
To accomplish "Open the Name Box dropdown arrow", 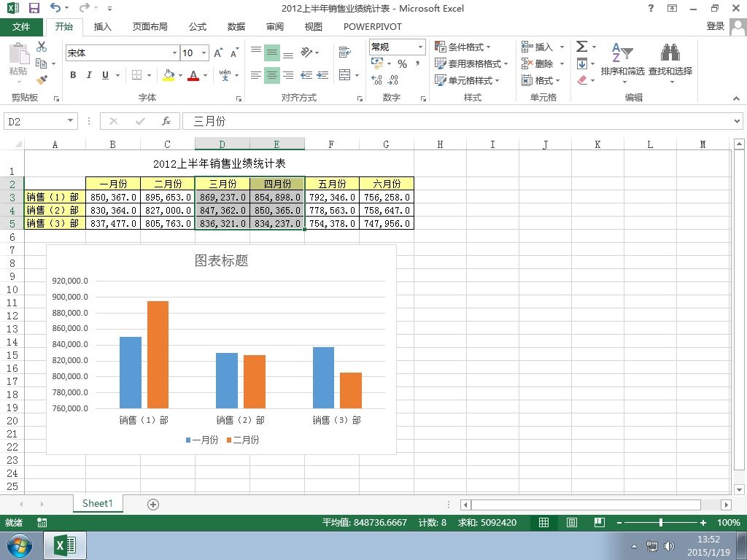I will click(70, 121).
